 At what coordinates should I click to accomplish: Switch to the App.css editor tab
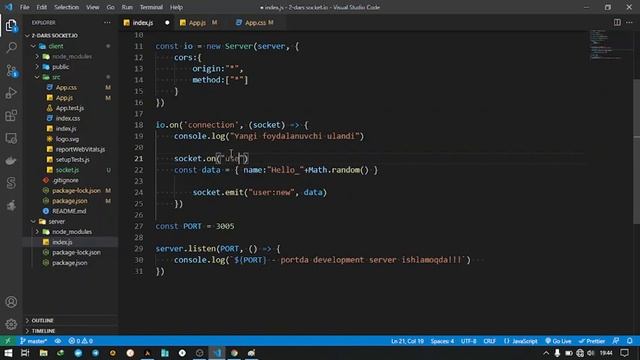point(257,22)
